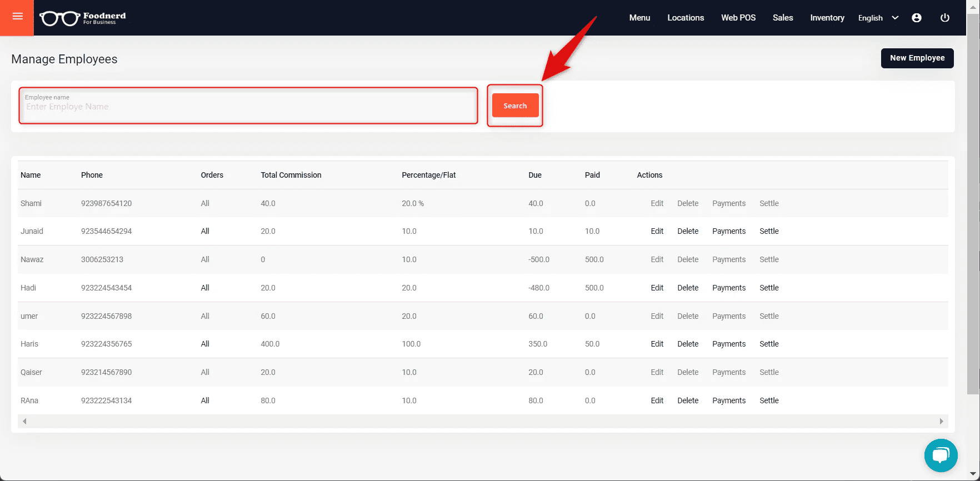980x481 pixels.
Task: Delete the Shami employee
Action: pos(688,203)
